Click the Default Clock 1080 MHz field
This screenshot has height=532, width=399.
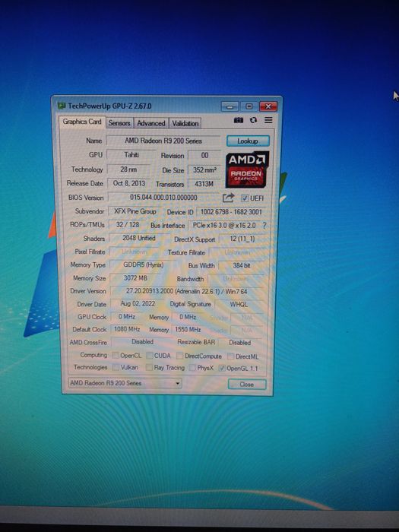click(127, 329)
